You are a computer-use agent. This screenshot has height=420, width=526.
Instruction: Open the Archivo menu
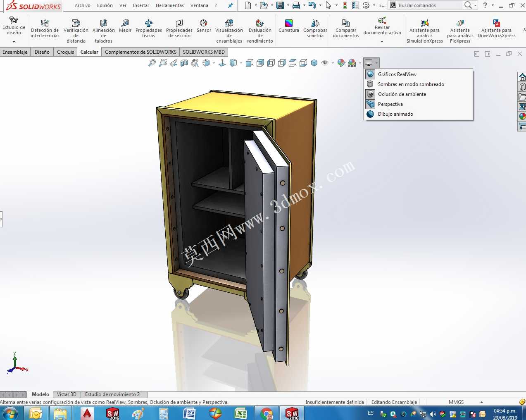pos(83,5)
